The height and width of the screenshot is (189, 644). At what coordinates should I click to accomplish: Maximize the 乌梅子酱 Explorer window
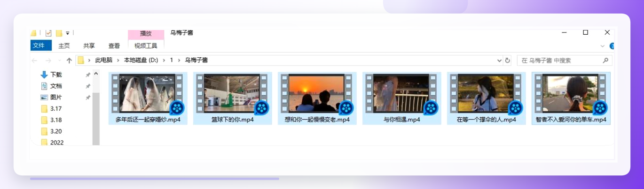click(x=585, y=32)
